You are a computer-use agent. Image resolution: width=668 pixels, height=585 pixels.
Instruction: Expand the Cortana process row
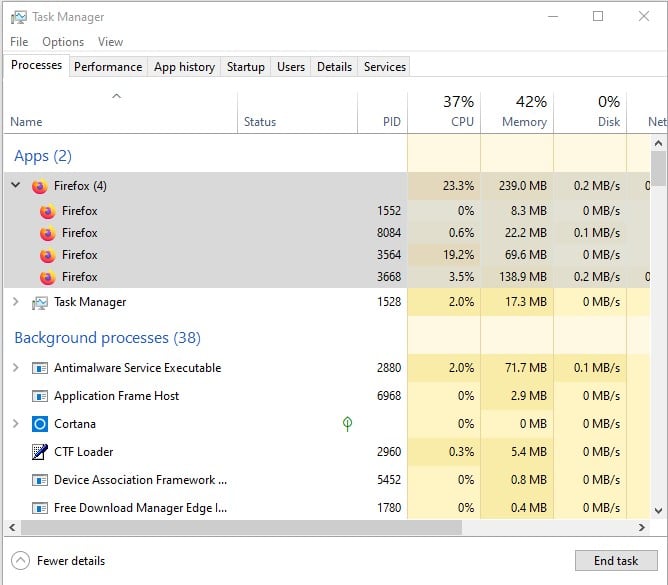point(16,424)
